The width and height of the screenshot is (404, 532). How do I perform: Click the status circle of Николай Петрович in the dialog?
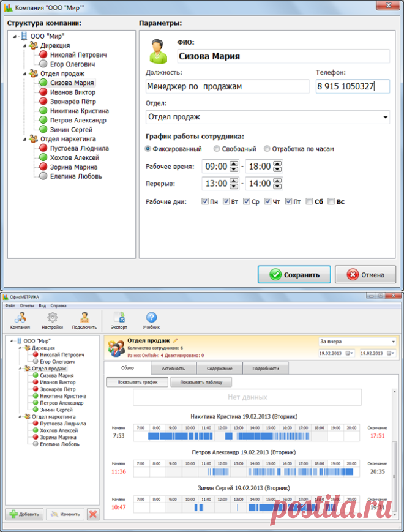click(x=43, y=54)
